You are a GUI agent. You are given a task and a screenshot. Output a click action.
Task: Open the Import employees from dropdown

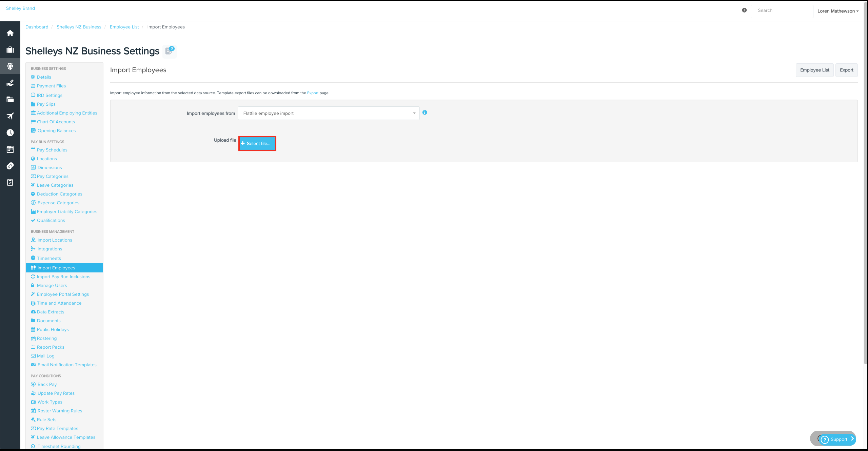pyautogui.click(x=328, y=113)
